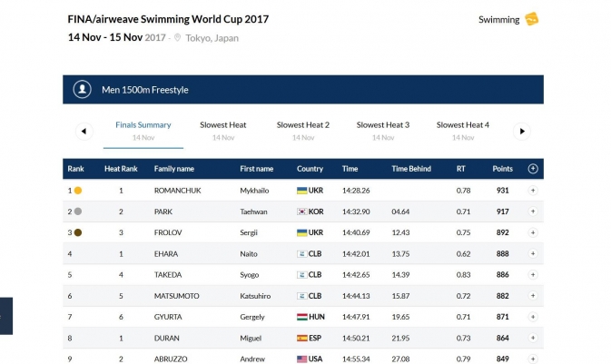Click the swimmer icon beside Men 1500m Freestyle
Viewport: 611px width, 364px height.
coord(84,90)
